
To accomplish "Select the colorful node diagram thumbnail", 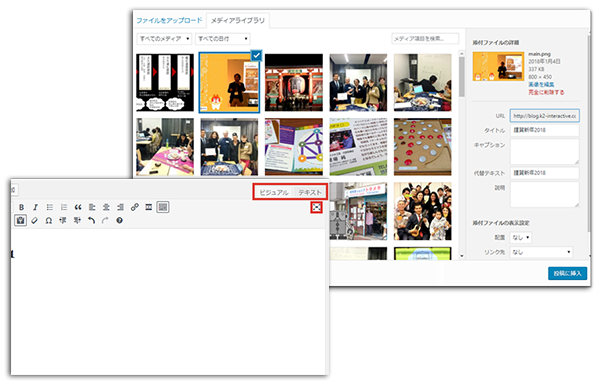I will [294, 147].
